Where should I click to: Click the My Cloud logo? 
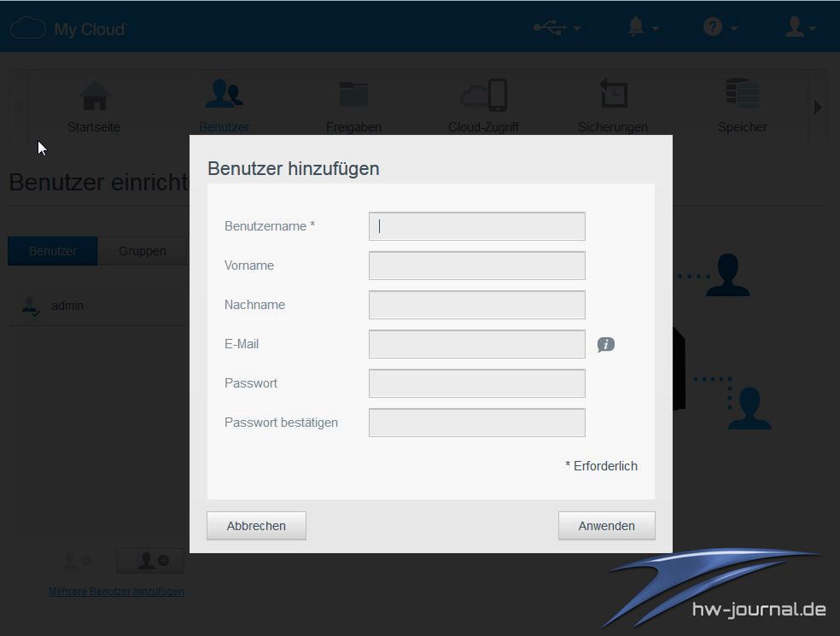coord(68,28)
